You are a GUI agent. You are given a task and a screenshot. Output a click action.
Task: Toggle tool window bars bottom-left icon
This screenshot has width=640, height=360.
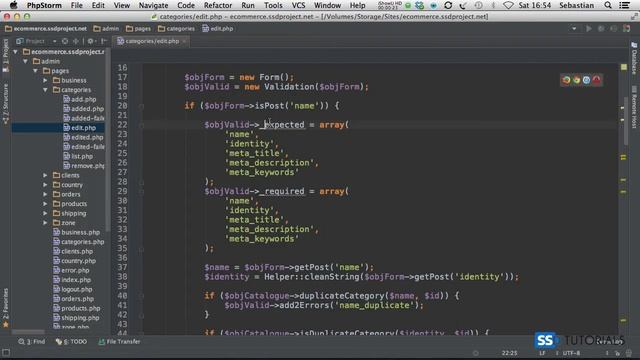click(x=6, y=353)
